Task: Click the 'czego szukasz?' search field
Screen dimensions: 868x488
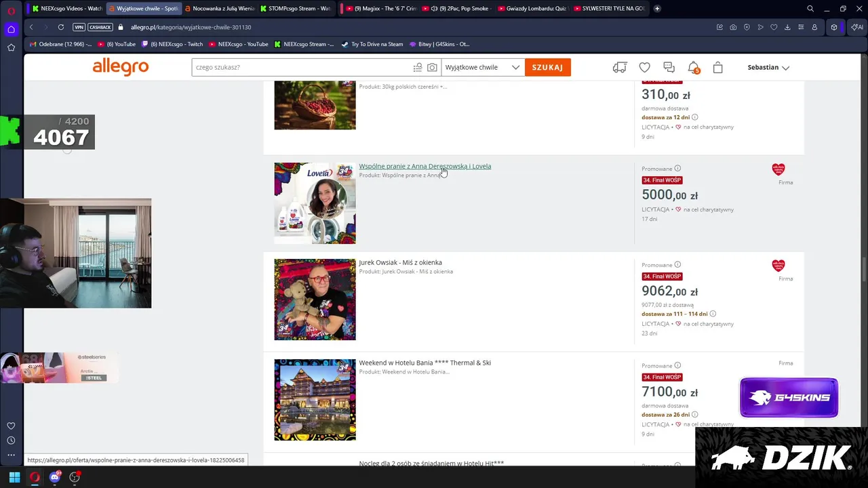Action: coord(302,67)
